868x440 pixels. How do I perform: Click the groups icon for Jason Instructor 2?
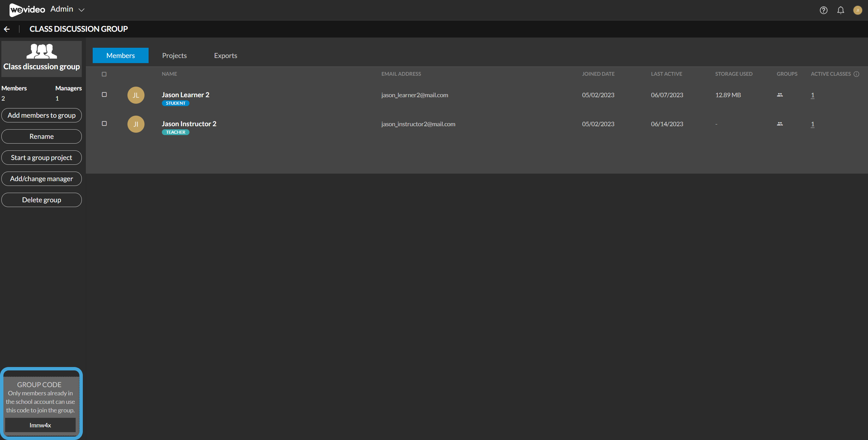(x=780, y=124)
